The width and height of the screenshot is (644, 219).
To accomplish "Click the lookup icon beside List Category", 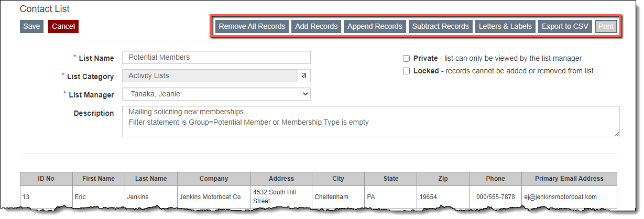I will (x=304, y=76).
